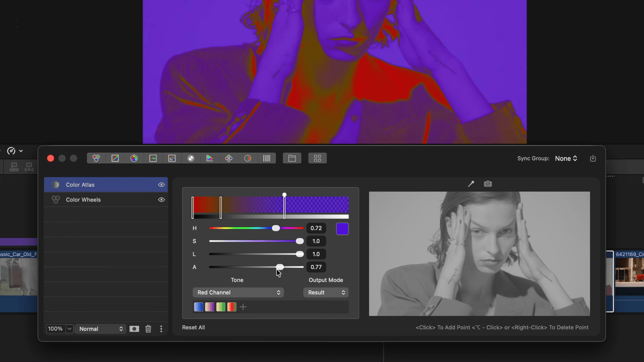Click the Reset All button
The image size is (644, 362).
tap(194, 327)
